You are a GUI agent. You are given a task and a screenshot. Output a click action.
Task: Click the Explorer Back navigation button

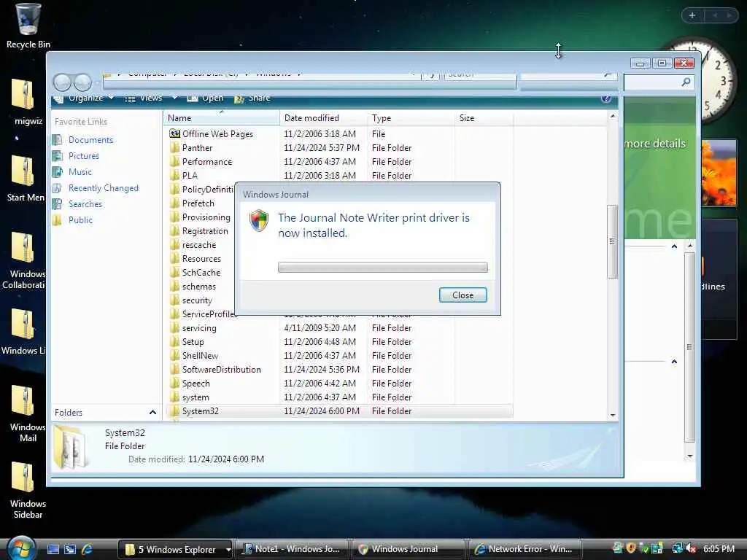(x=63, y=82)
